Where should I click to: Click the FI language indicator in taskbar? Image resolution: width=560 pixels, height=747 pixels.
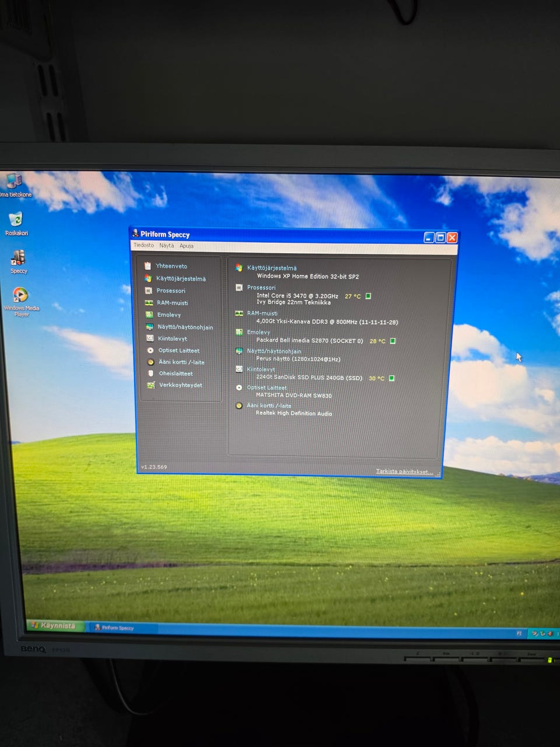[x=519, y=633]
